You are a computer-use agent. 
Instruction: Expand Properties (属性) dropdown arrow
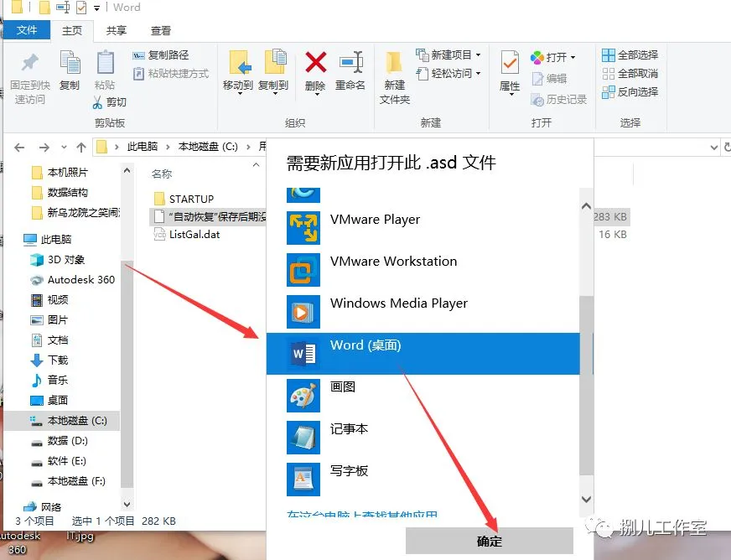[x=511, y=95]
